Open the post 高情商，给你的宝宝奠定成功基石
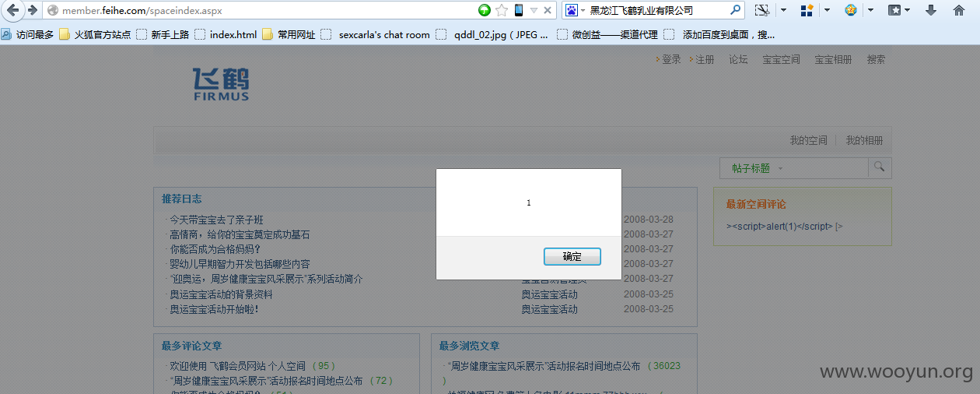Screen dimensions: 980x394 (x=240, y=234)
